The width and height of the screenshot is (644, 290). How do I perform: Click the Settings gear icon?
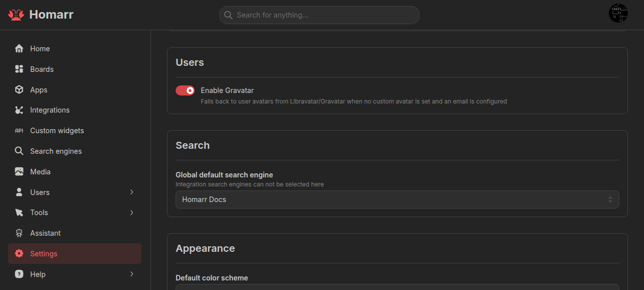pyautogui.click(x=19, y=254)
